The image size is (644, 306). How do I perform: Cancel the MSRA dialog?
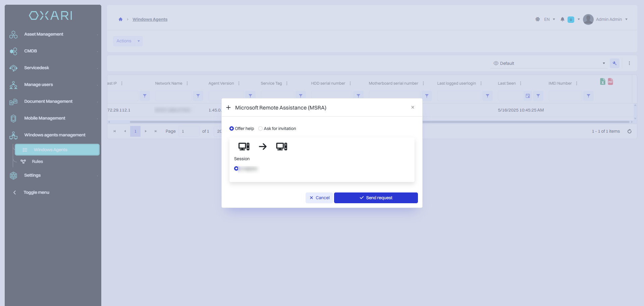(319, 198)
